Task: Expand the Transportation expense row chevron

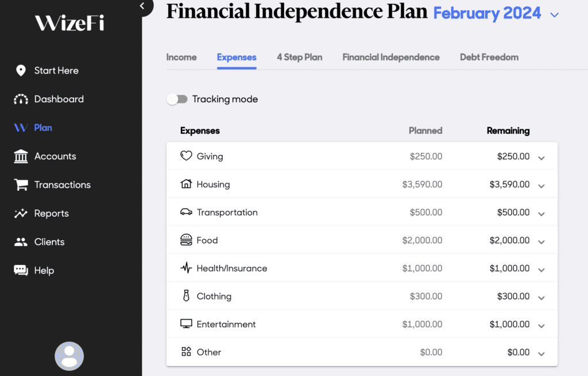Action: pyautogui.click(x=541, y=214)
